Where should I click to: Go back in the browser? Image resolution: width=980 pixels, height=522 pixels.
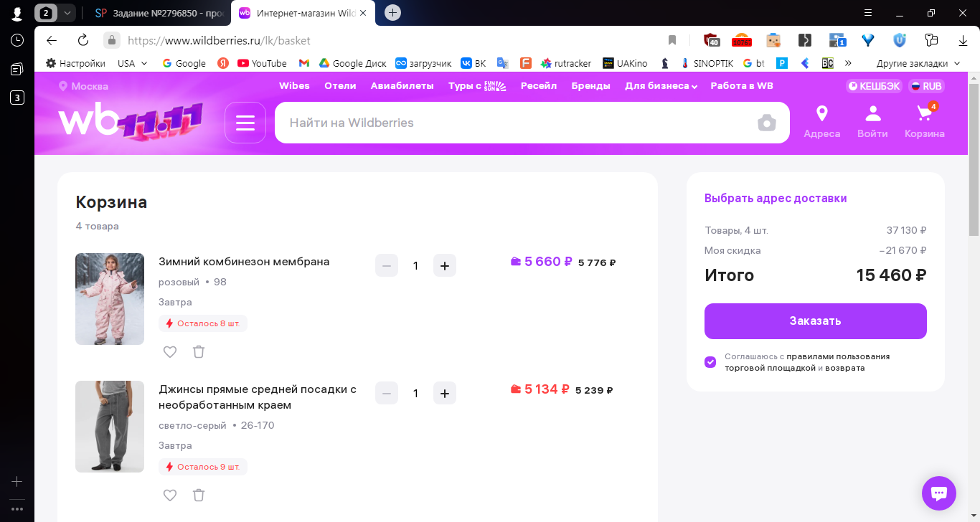click(52, 40)
